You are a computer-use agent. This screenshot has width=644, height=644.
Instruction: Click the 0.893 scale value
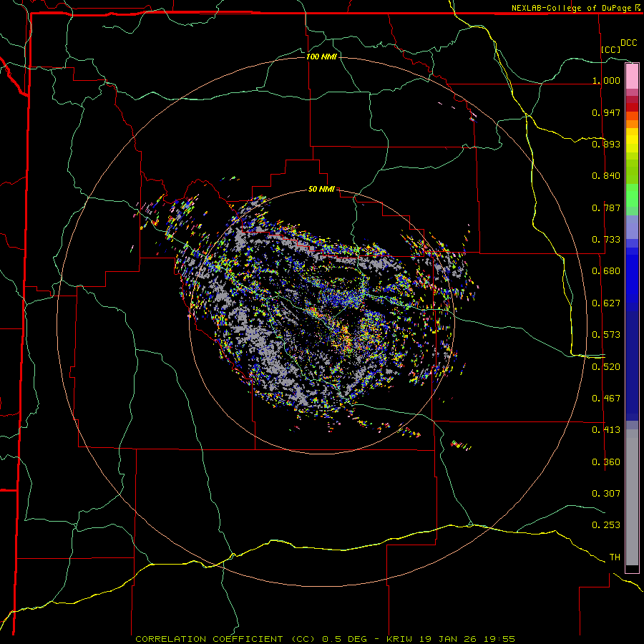click(606, 144)
